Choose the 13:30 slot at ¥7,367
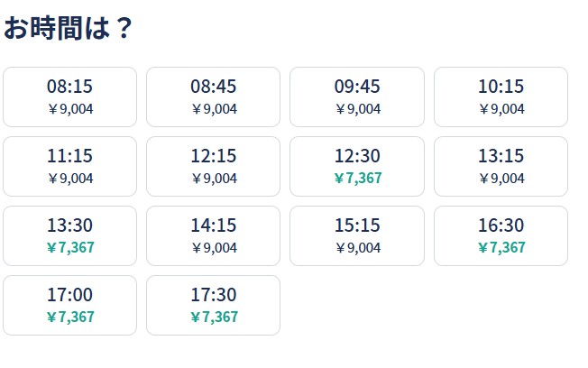The width and height of the screenshot is (588, 368). (69, 235)
